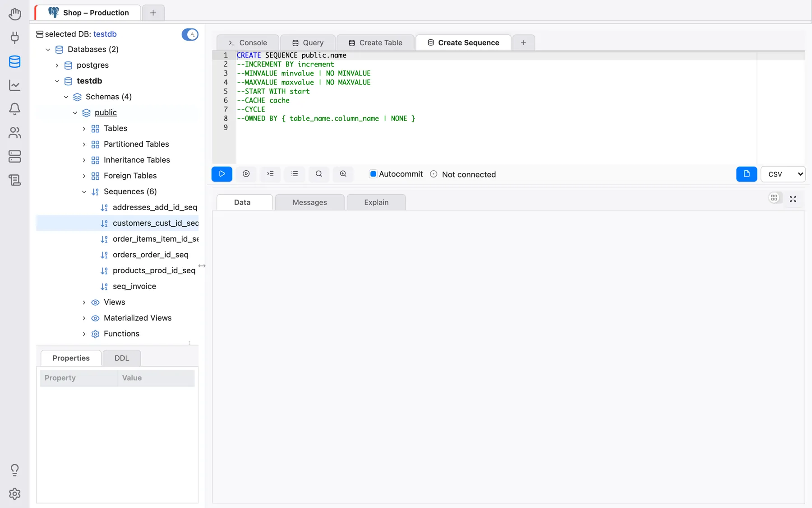Viewport: 812px width, 508px height.
Task: Expand the postgres database node
Action: (57, 65)
